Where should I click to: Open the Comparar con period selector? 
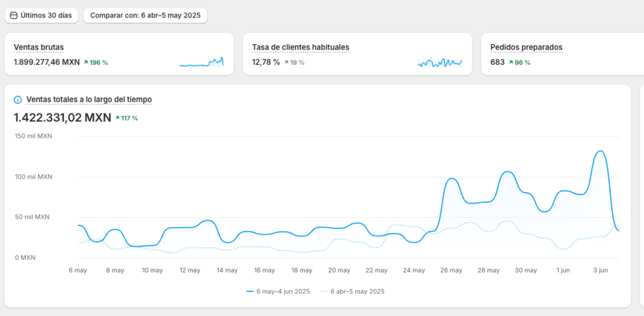[145, 15]
